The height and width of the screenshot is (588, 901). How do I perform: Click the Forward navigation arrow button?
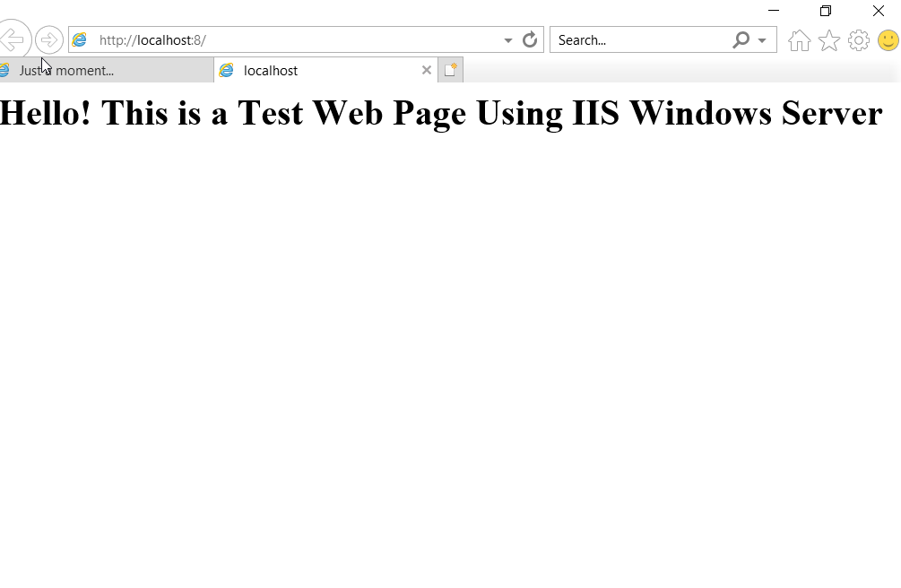click(49, 40)
